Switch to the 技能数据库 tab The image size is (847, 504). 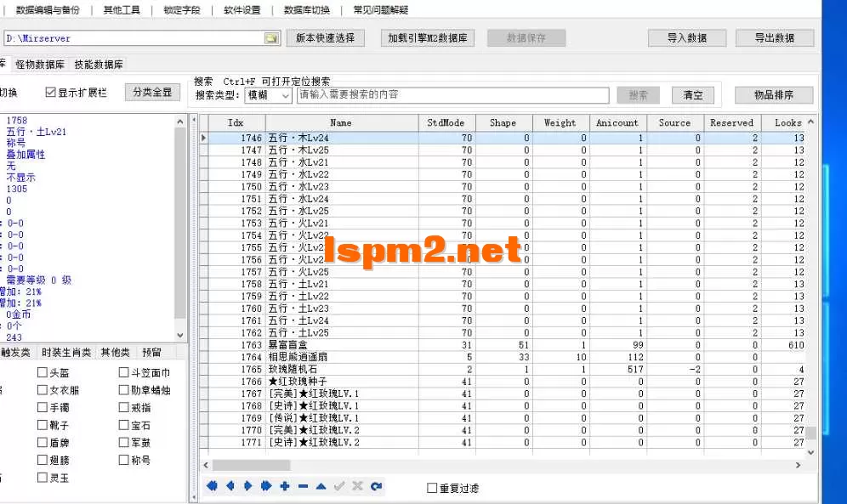100,64
